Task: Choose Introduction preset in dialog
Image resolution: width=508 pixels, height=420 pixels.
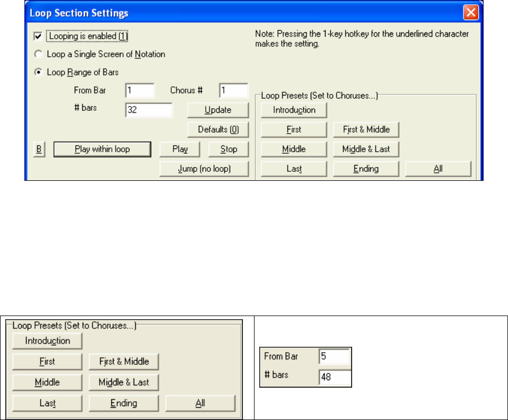Action: pos(294,110)
